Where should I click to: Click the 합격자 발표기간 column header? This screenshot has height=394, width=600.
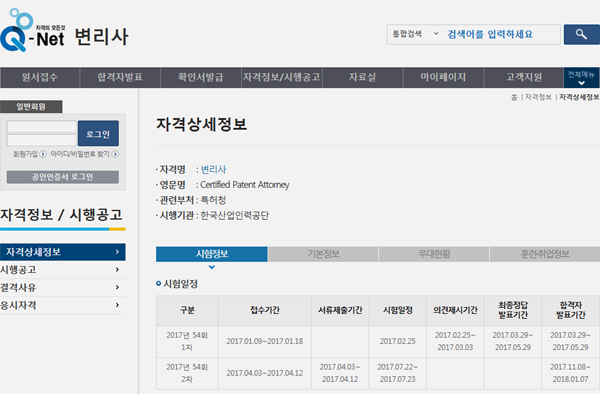coord(571,310)
